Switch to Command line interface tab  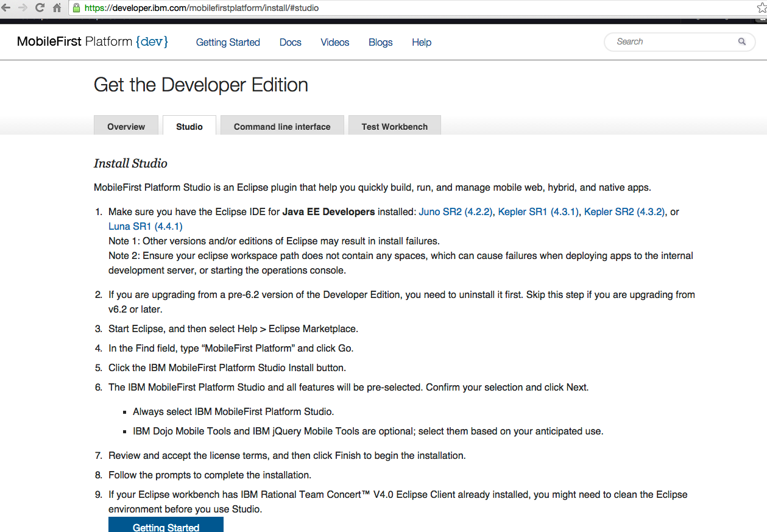(x=282, y=126)
